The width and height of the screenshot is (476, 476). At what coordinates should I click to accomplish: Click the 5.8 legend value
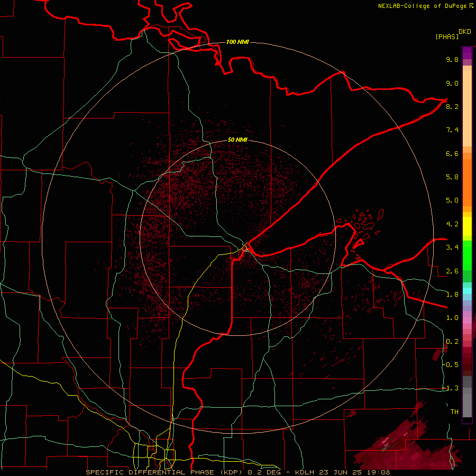click(452, 177)
